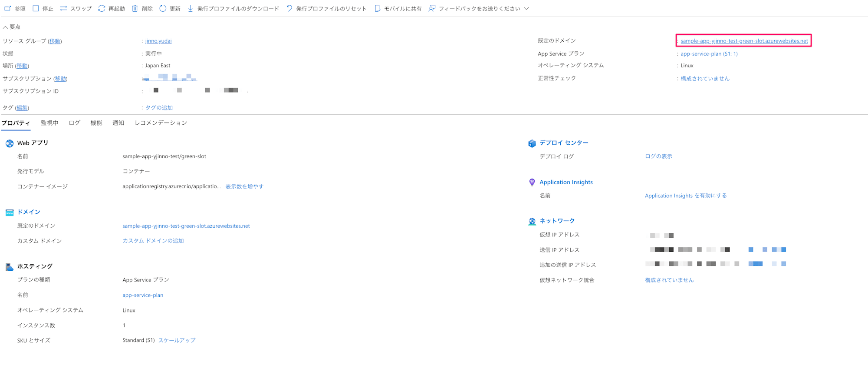Click the 実行中 status value
Screen dimensions: 868x365
point(153,54)
